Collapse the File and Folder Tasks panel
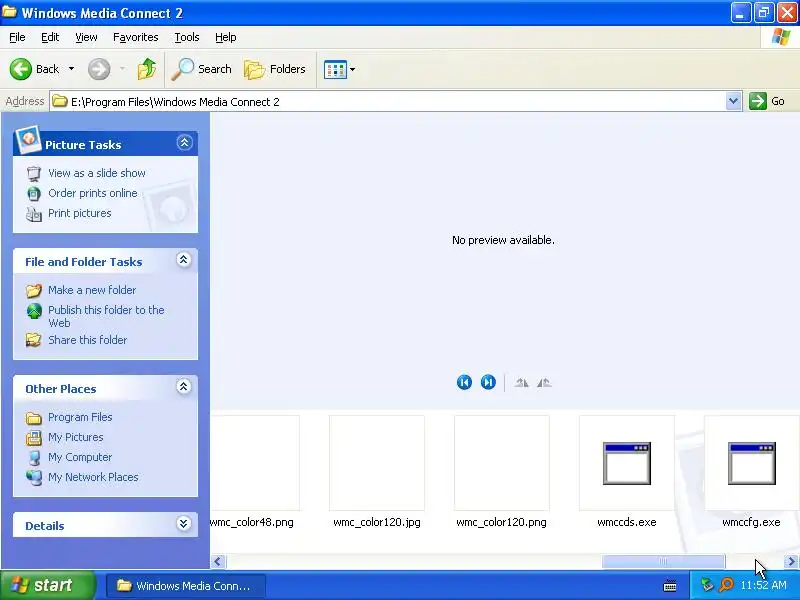Viewport: 800px width, 600px height. pyautogui.click(x=184, y=260)
